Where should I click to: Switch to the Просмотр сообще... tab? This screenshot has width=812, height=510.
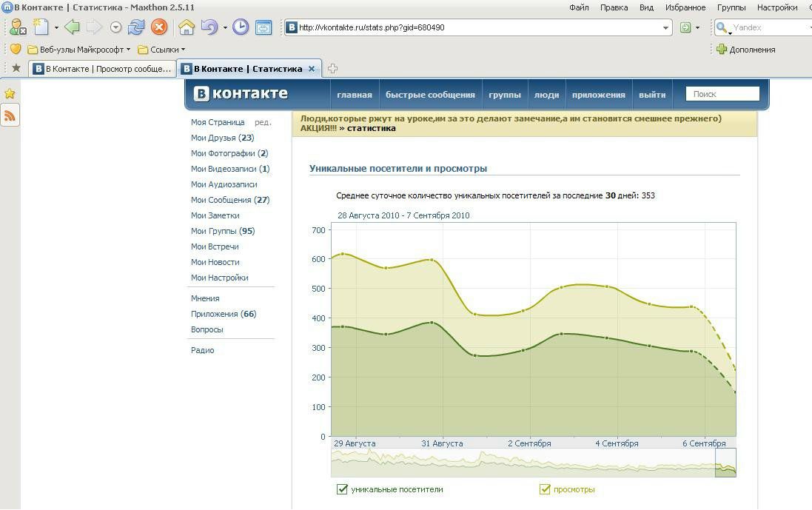(103, 69)
